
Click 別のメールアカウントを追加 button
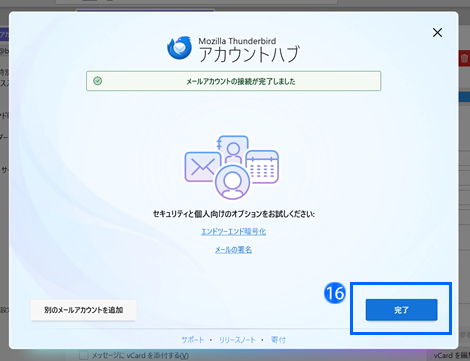pos(84,310)
